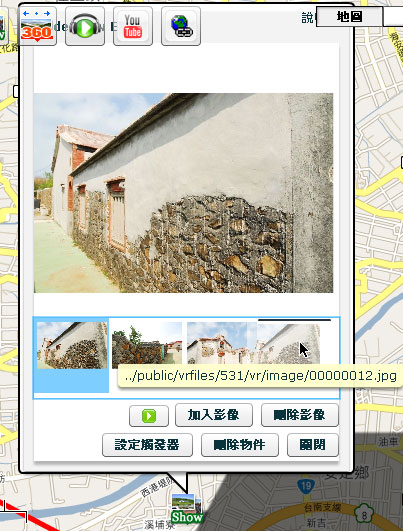Click the route 19 highway shield
The image size is (403, 531).
[x=306, y=487]
